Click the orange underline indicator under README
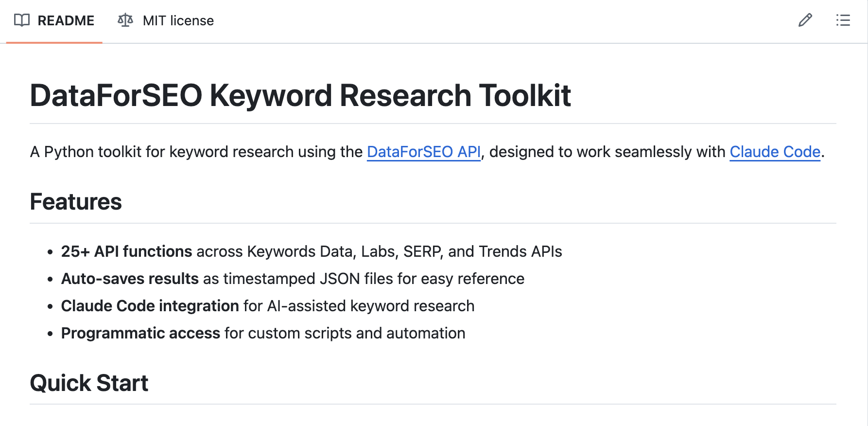The height and width of the screenshot is (426, 868). click(x=53, y=42)
